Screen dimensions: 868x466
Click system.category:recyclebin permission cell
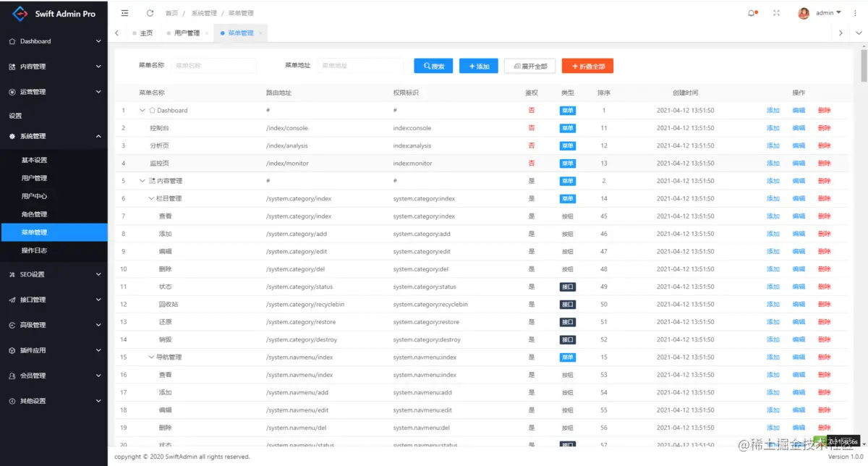tap(430, 304)
